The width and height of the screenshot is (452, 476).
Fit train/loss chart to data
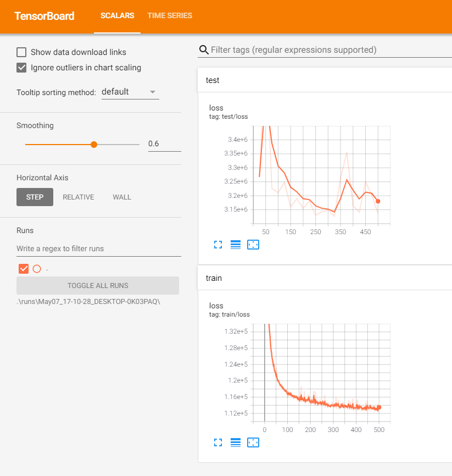coord(253,442)
